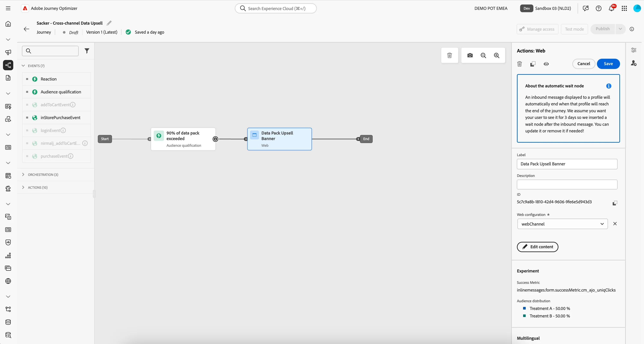Expand the ACTIONS section
Image resolution: width=644 pixels, height=344 pixels.
(x=23, y=187)
